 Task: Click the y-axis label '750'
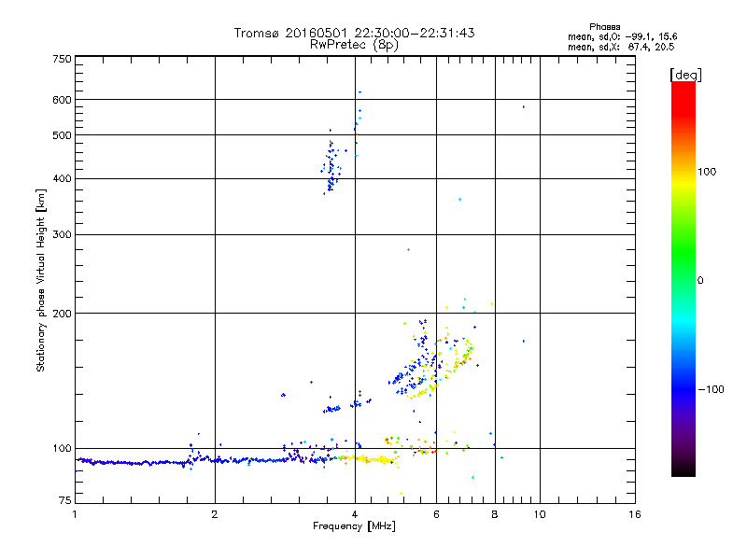coord(62,59)
